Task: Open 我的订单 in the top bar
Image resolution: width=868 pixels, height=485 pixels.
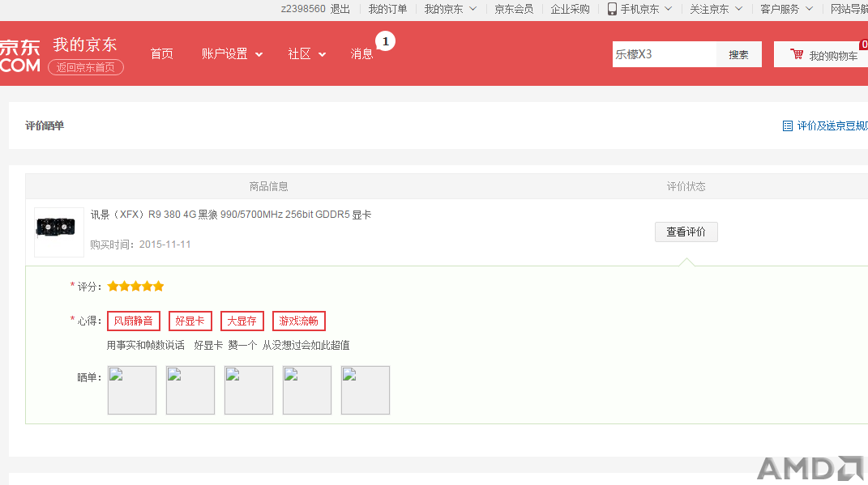Action: (387, 9)
